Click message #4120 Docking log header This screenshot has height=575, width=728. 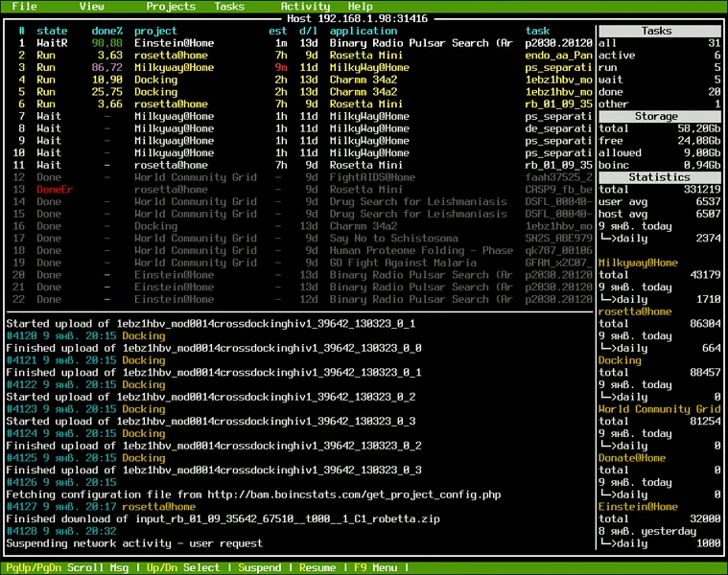[x=86, y=335]
